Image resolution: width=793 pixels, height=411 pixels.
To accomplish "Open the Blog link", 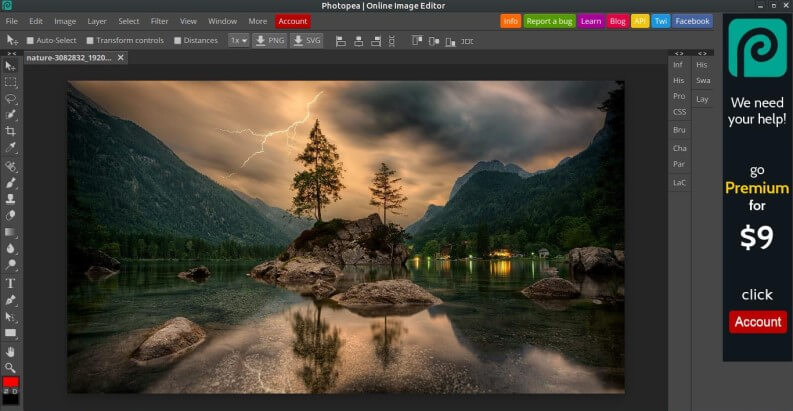I will pos(618,21).
